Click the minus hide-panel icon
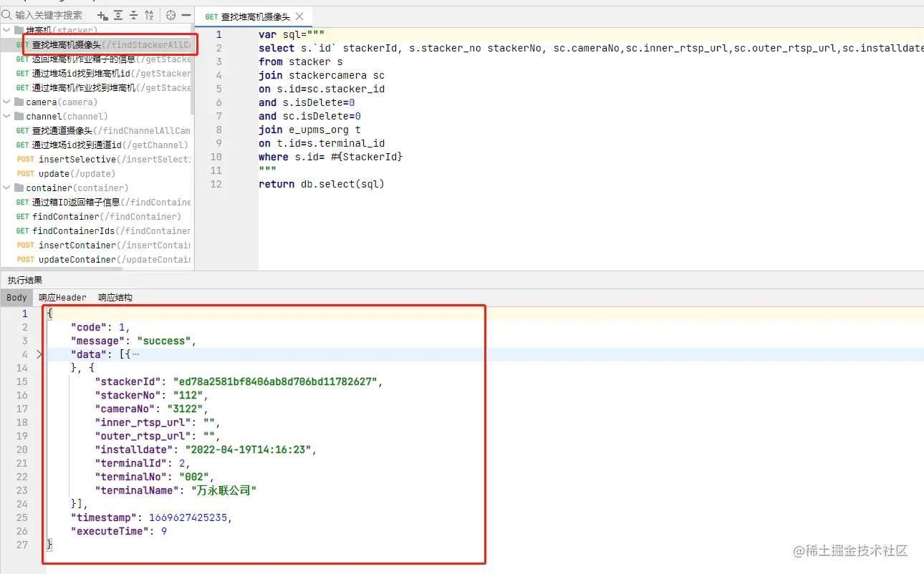 click(x=186, y=15)
